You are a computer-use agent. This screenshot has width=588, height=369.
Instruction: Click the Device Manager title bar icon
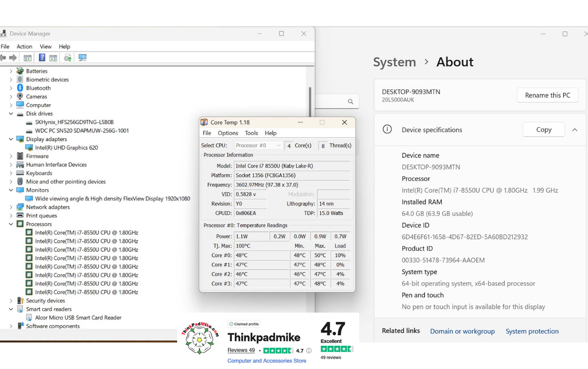click(3, 33)
